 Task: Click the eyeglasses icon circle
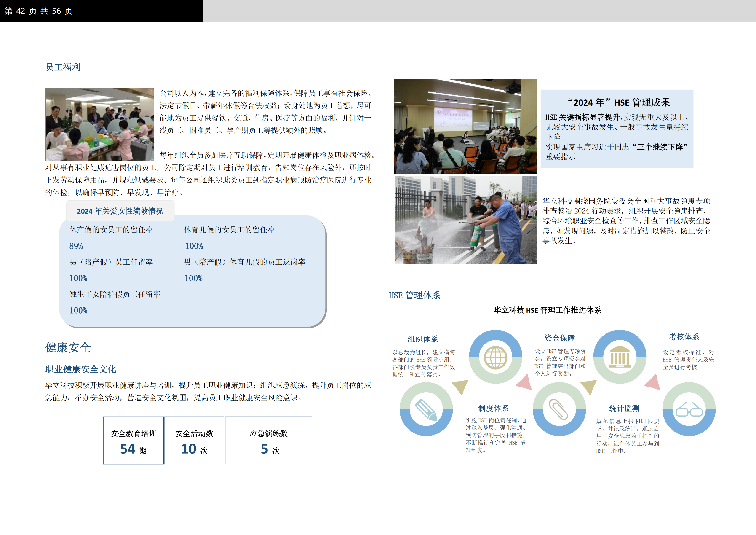689,409
